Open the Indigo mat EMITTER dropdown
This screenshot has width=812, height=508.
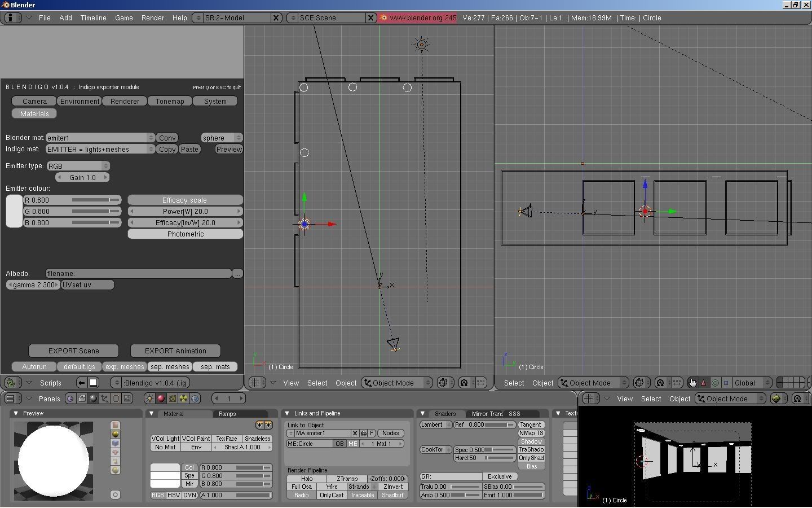(x=100, y=149)
